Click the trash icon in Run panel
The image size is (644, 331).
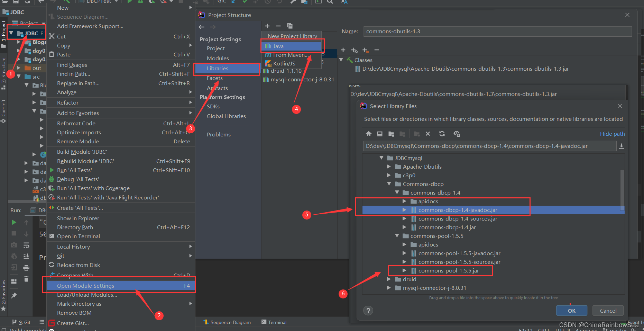tap(26, 279)
